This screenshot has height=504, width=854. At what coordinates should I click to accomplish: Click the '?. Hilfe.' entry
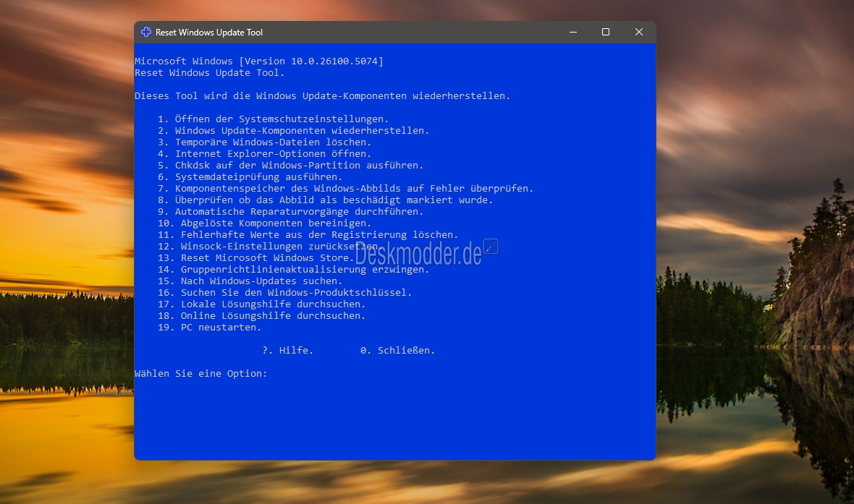(x=288, y=351)
